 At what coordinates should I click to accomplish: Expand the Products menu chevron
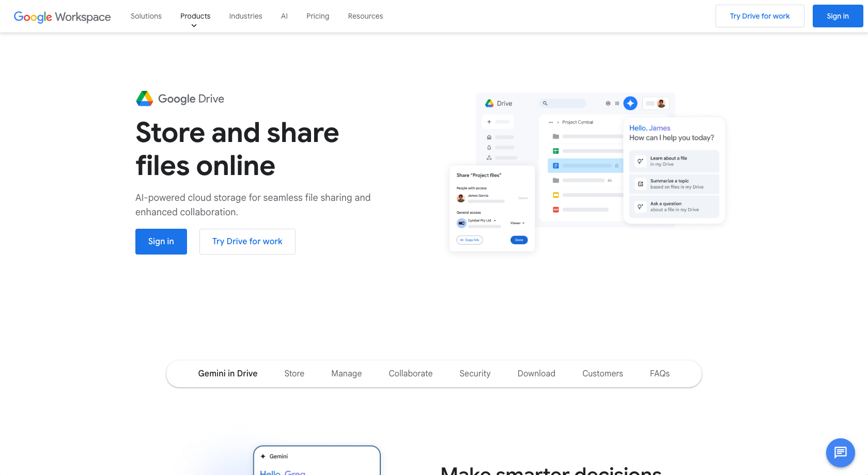pyautogui.click(x=194, y=26)
